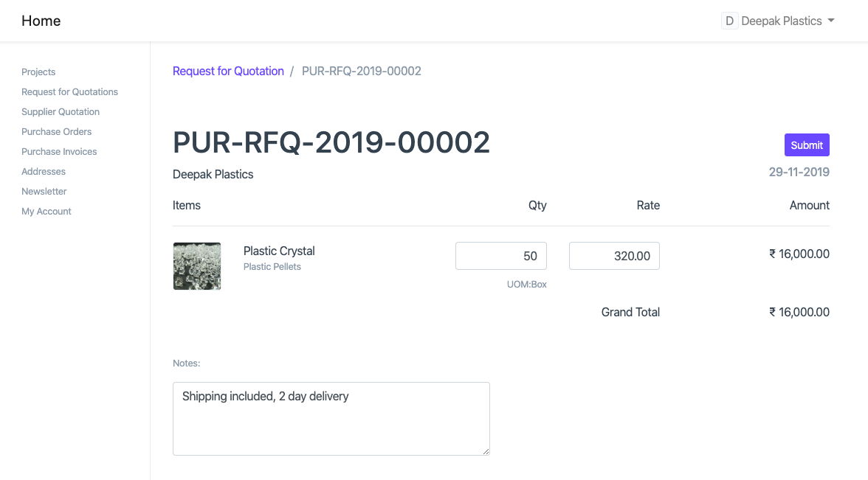This screenshot has height=480, width=868.
Task: Open the Addresses page
Action: click(43, 171)
